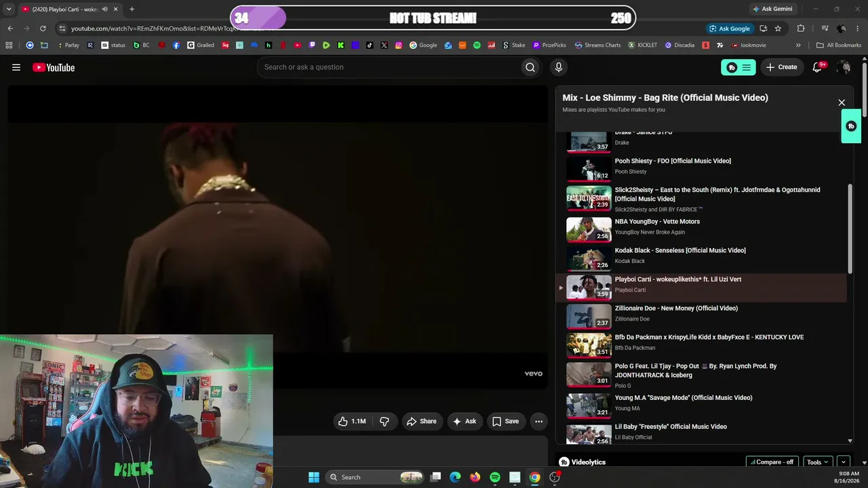Open the YouTube guide hamburger menu
The image size is (868, 488).
[16, 67]
